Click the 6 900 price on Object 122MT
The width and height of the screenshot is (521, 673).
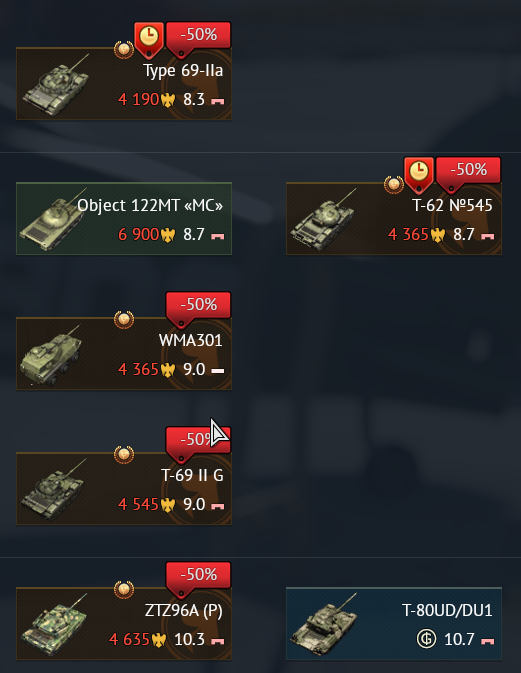pyautogui.click(x=138, y=234)
